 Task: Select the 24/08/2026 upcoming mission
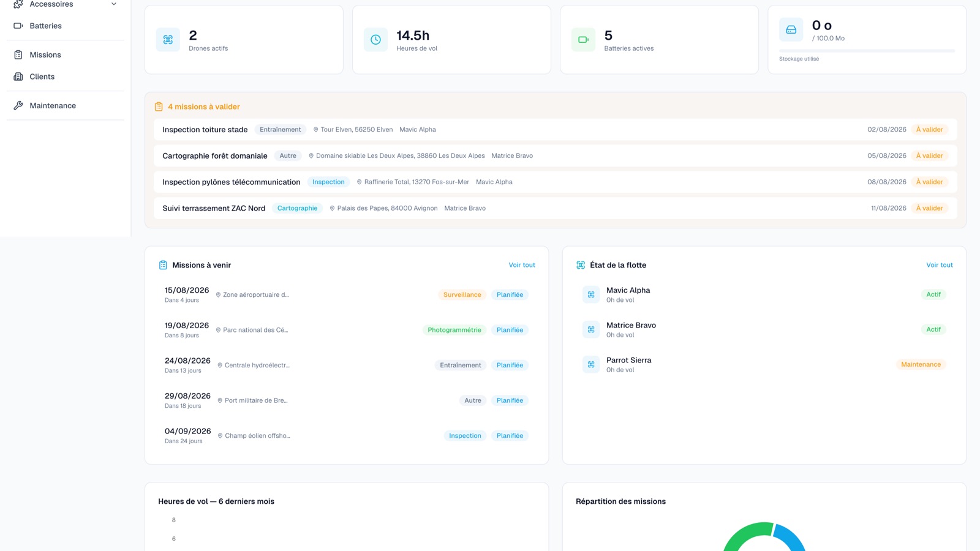[347, 365]
